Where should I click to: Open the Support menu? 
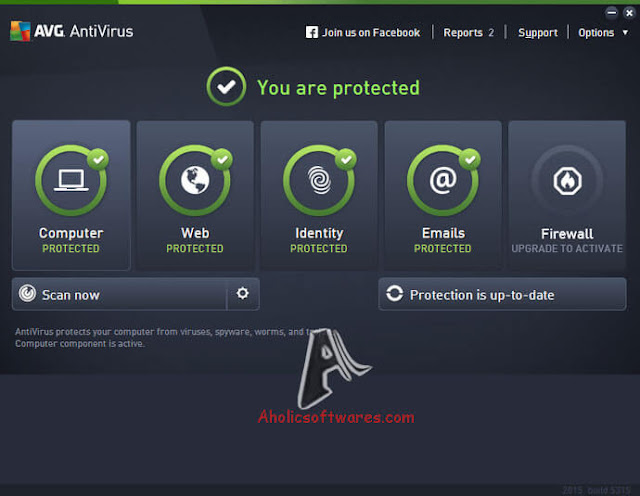tap(538, 33)
